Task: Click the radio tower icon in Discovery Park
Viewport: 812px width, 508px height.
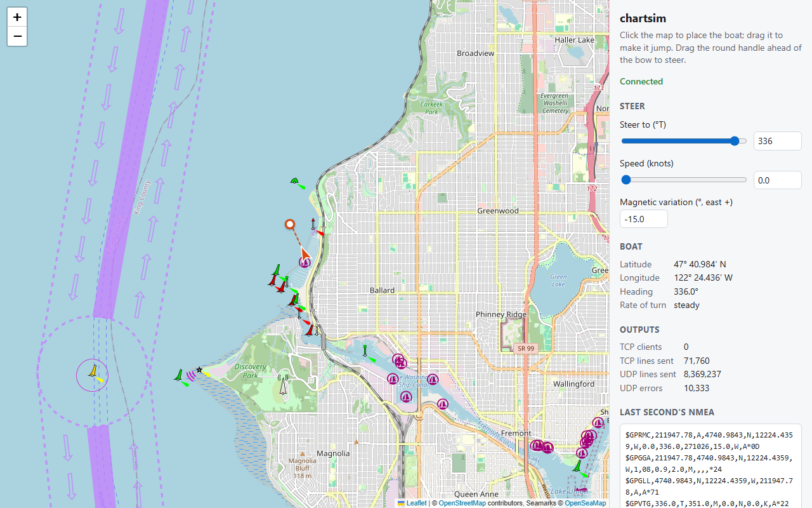Action: pyautogui.click(x=283, y=385)
